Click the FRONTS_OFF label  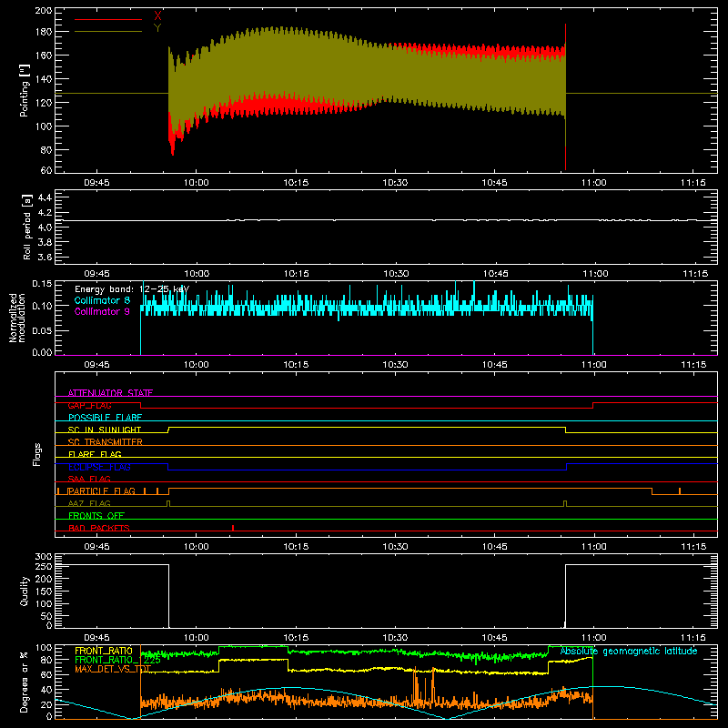coord(96,515)
